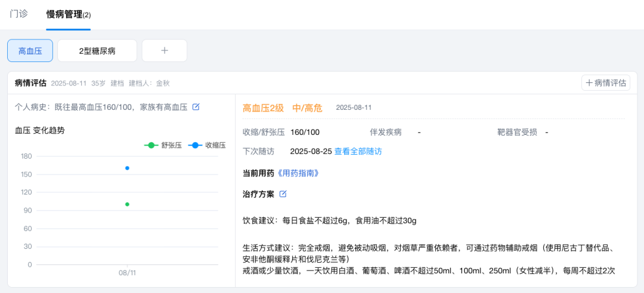Screen dimensions: 644x293
Task: Click the 血压 变化趋势 chart title
Action: (x=39, y=131)
